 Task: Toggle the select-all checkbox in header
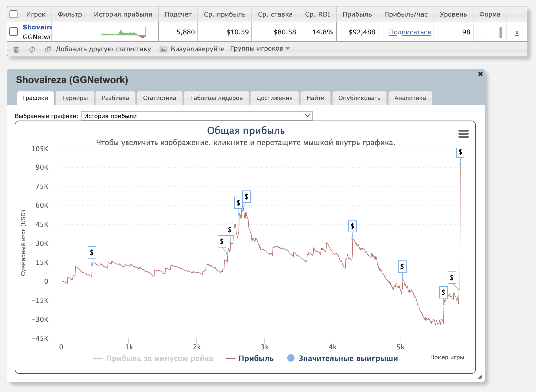13,14
